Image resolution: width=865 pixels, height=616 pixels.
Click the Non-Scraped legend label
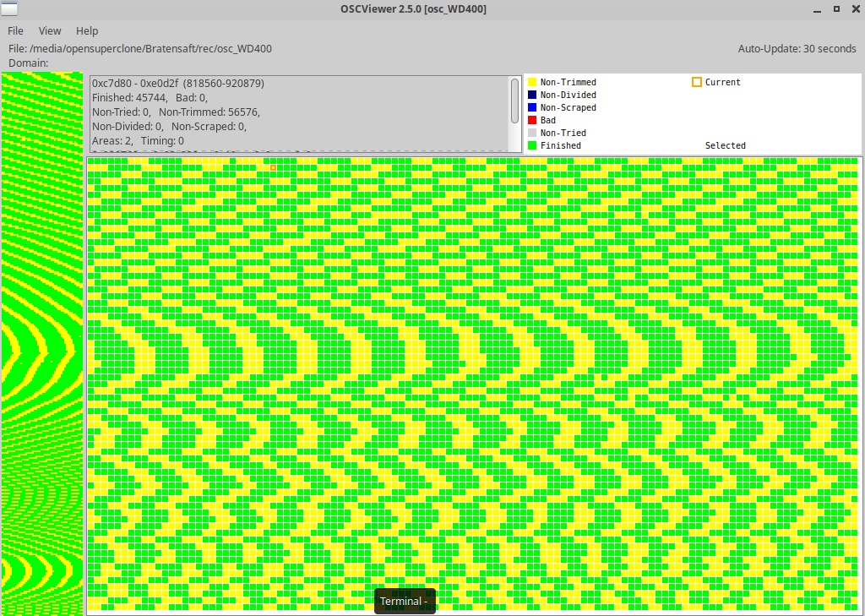click(569, 107)
